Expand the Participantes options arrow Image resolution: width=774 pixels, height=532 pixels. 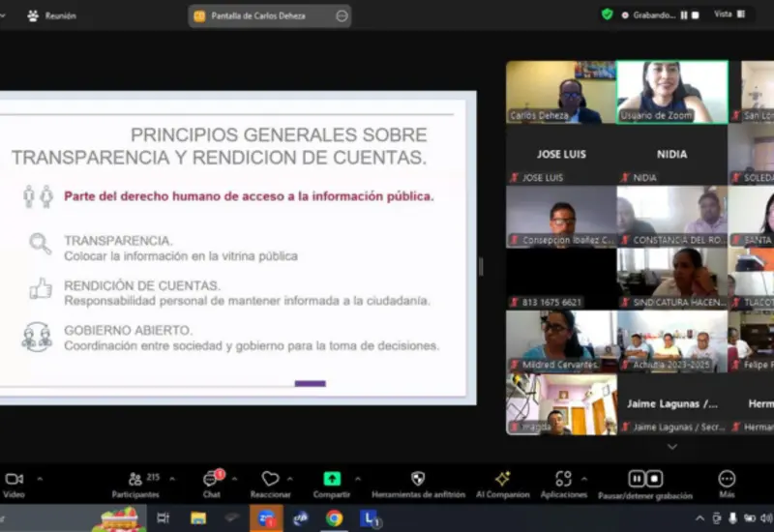172,478
